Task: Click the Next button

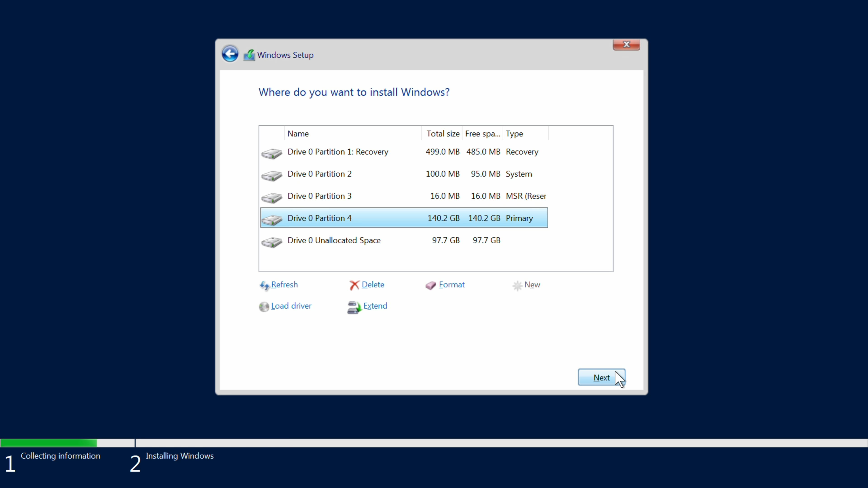Action: tap(601, 377)
